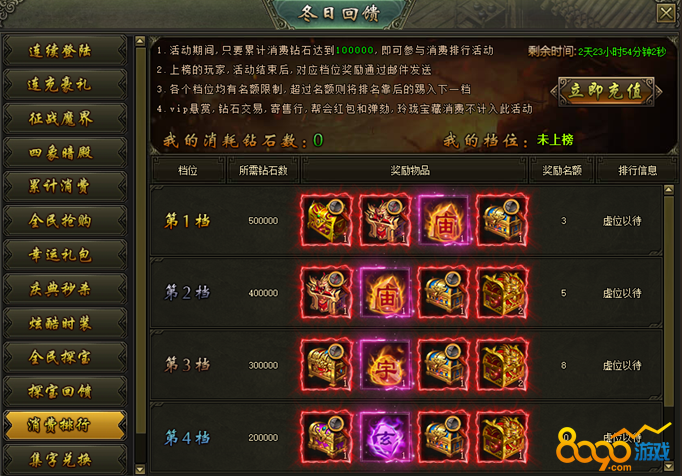
Task: Click the reward list scrollbar up arrow
Action: click(x=669, y=190)
